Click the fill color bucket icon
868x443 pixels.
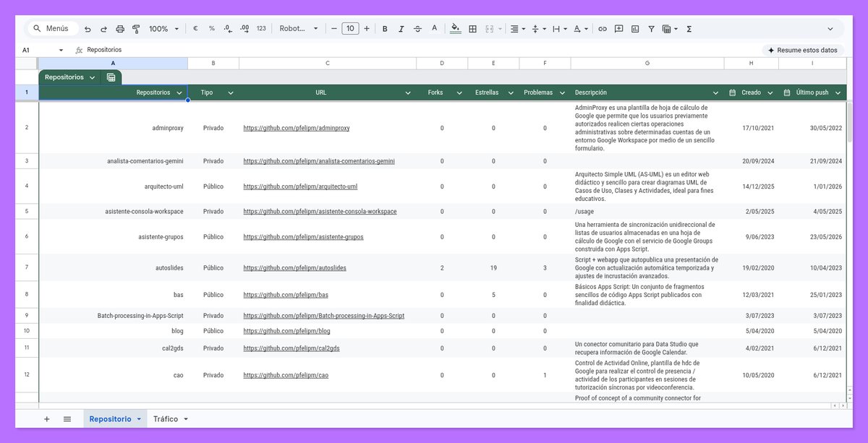pyautogui.click(x=455, y=29)
